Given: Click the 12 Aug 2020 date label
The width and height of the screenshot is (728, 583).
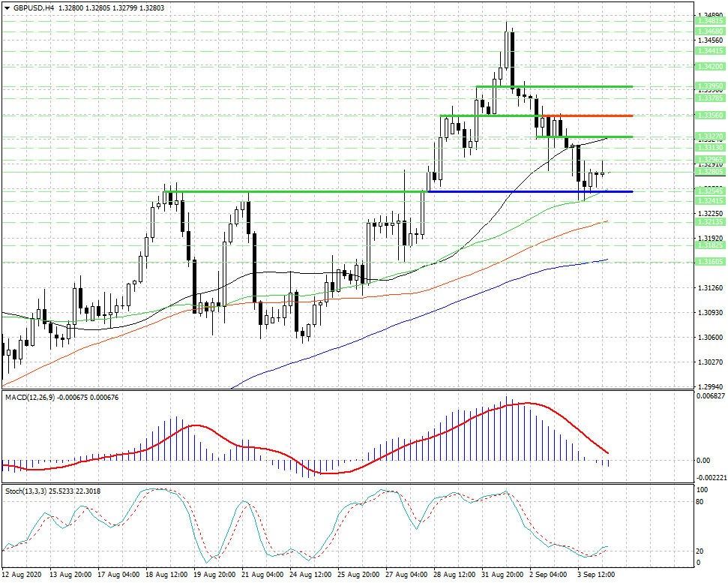Looking at the screenshot, I should click(x=22, y=575).
